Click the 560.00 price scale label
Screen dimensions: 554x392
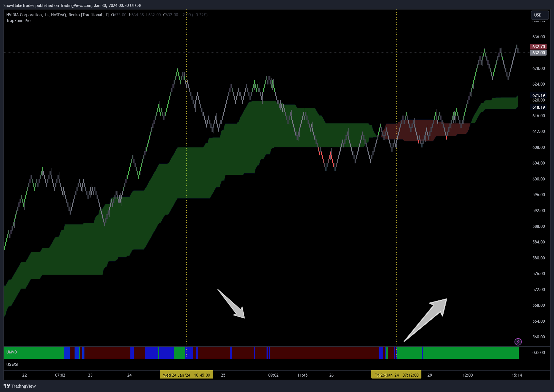pos(539,337)
